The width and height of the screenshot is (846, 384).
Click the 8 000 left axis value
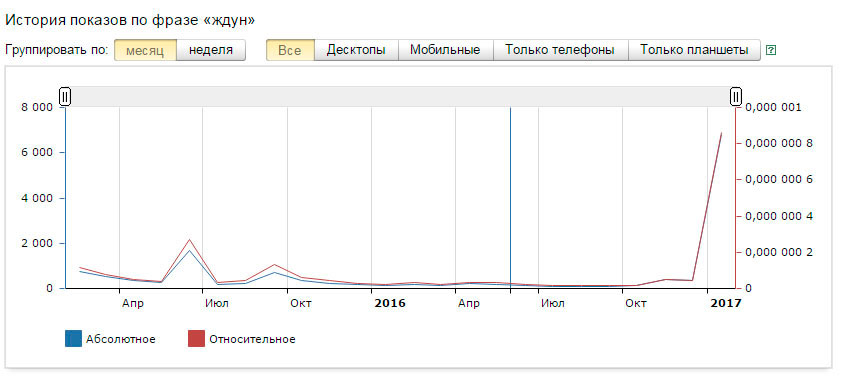pos(37,107)
